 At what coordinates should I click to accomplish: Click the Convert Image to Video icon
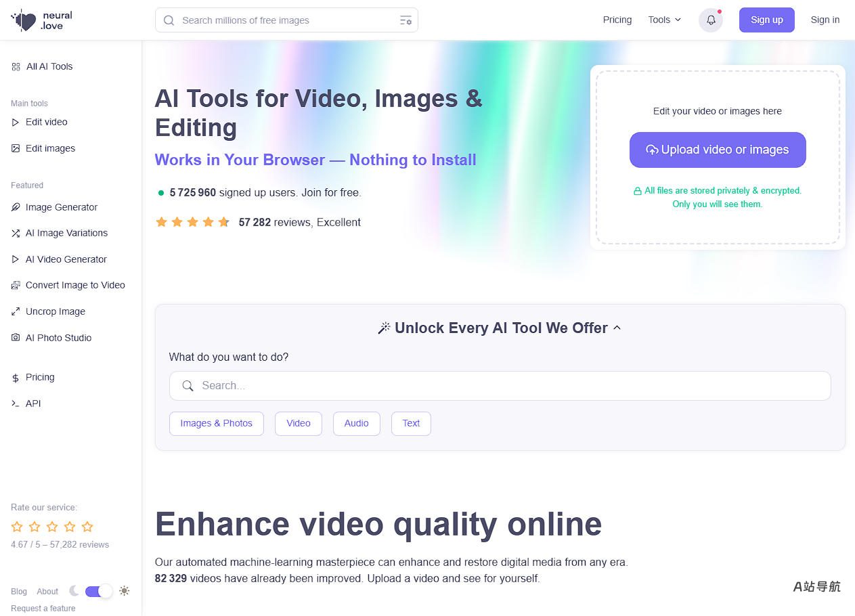pyautogui.click(x=16, y=285)
